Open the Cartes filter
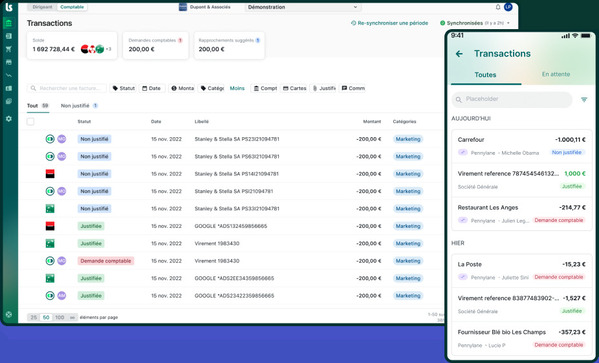The width and height of the screenshot is (599, 363). 294,88
